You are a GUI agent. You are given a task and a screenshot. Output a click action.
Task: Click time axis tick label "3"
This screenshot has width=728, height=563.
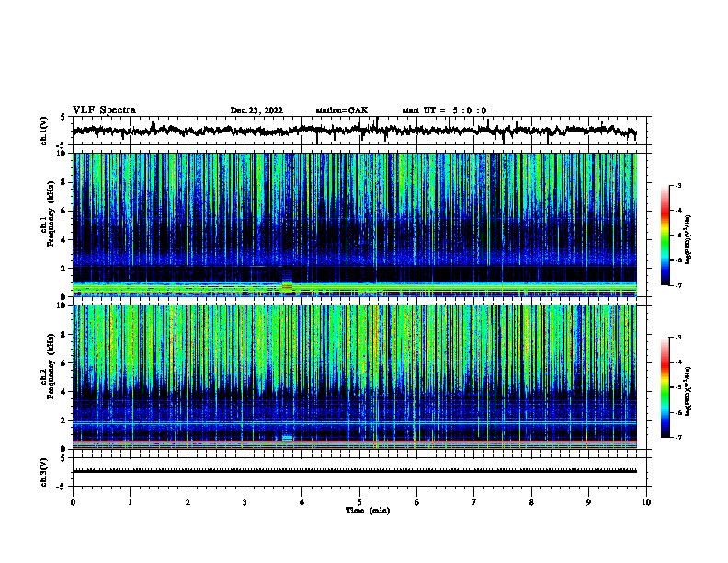pos(245,502)
